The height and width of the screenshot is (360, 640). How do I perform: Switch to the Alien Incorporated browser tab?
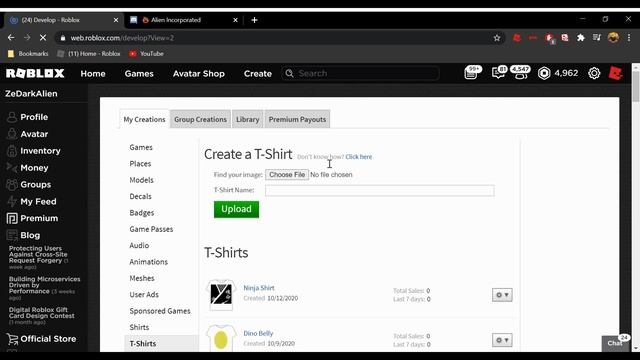pyautogui.click(x=184, y=20)
